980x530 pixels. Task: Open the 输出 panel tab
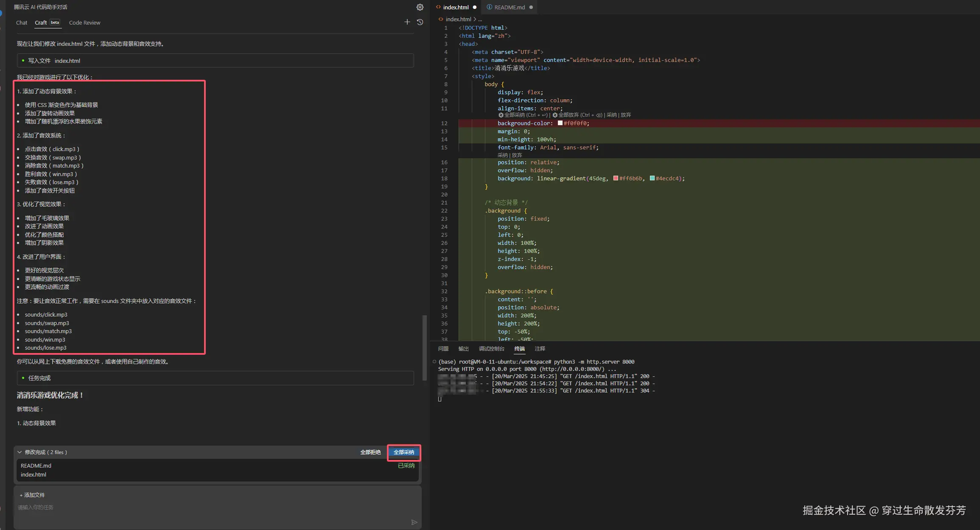pyautogui.click(x=463, y=349)
